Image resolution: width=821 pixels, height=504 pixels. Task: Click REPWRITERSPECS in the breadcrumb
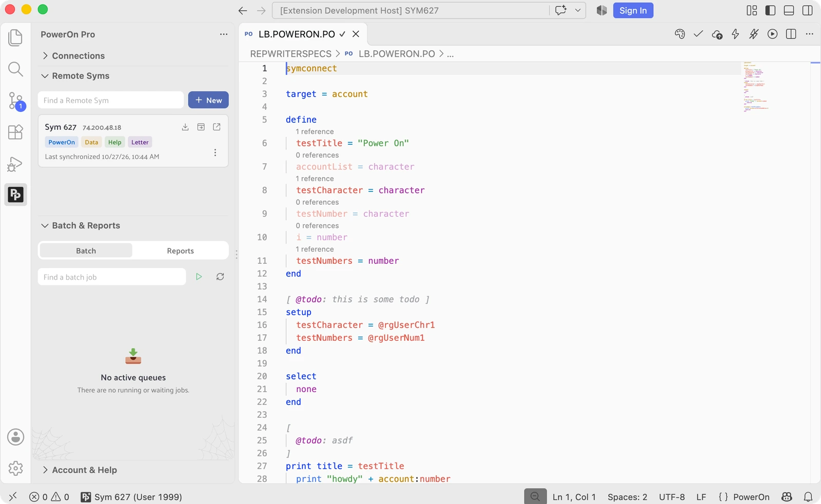[291, 54]
